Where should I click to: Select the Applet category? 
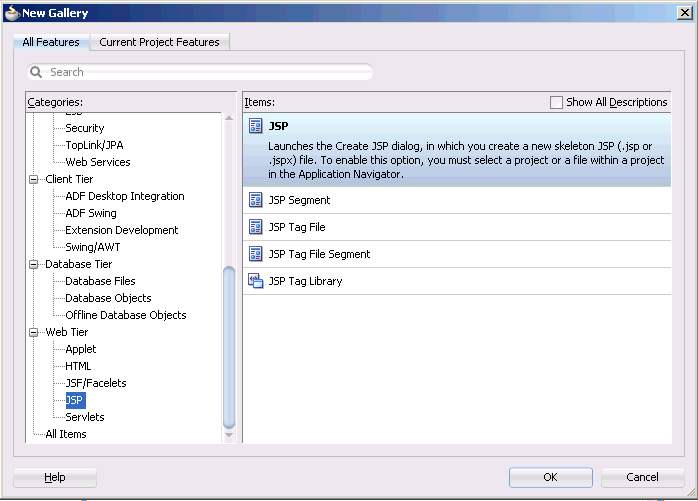pos(81,349)
